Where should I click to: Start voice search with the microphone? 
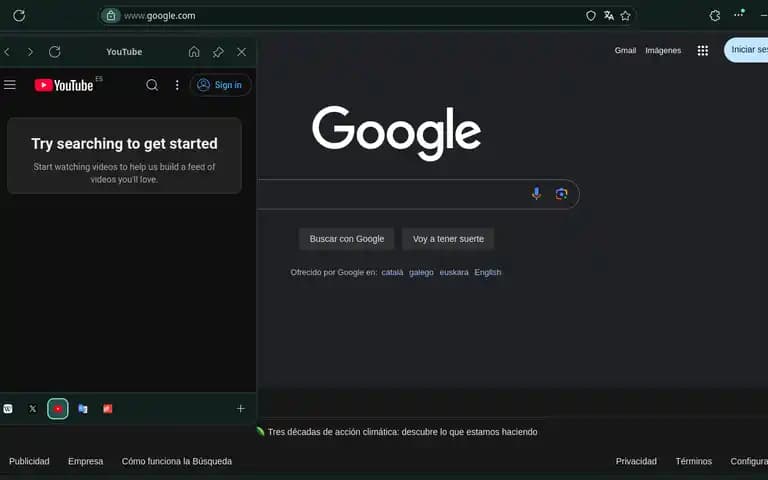(x=536, y=194)
